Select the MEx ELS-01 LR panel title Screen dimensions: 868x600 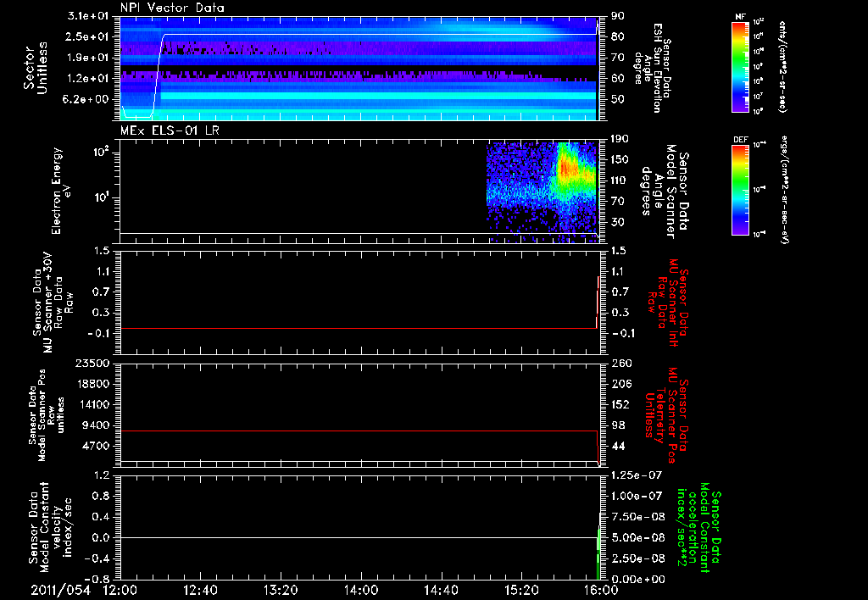click(170, 128)
